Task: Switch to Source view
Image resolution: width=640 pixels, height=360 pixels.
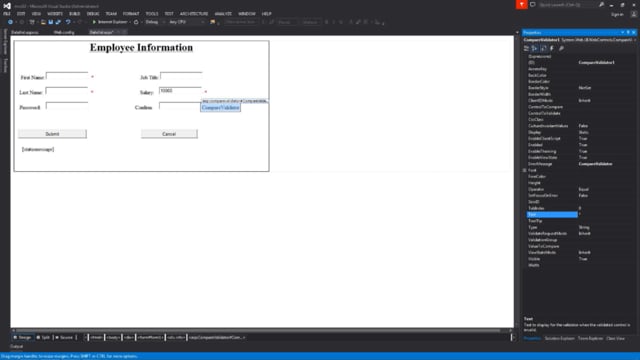Action: pos(64,338)
